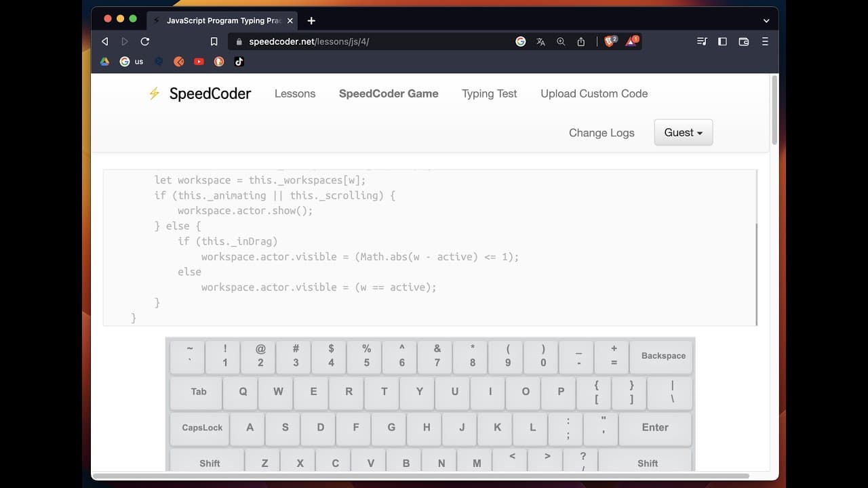Open the Lessons menu item

tap(295, 94)
